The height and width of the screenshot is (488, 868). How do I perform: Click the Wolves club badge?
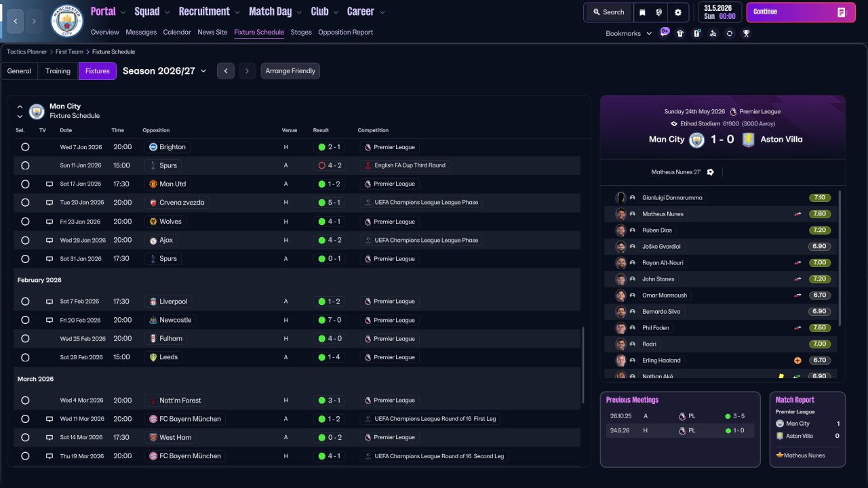[x=153, y=222]
